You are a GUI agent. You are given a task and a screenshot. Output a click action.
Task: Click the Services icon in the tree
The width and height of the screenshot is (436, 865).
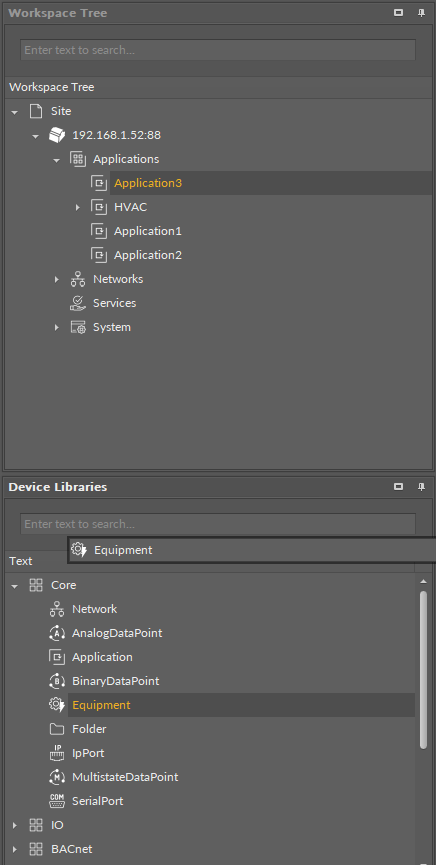click(x=78, y=303)
